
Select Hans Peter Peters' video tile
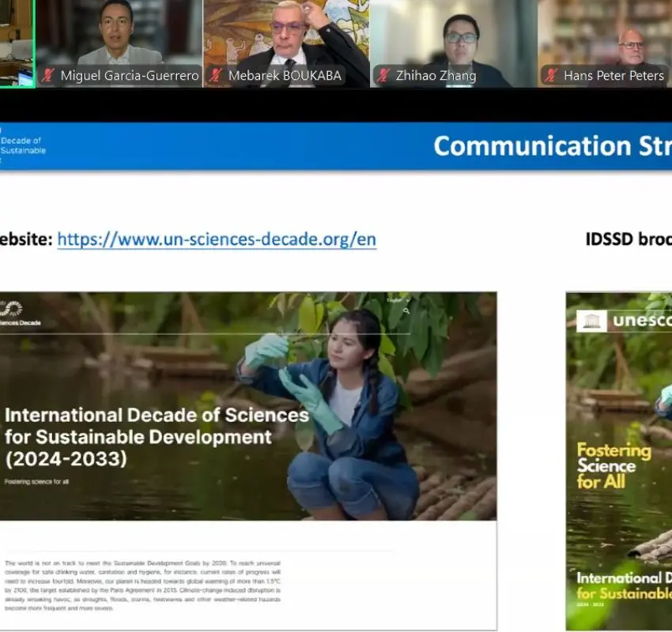605,43
